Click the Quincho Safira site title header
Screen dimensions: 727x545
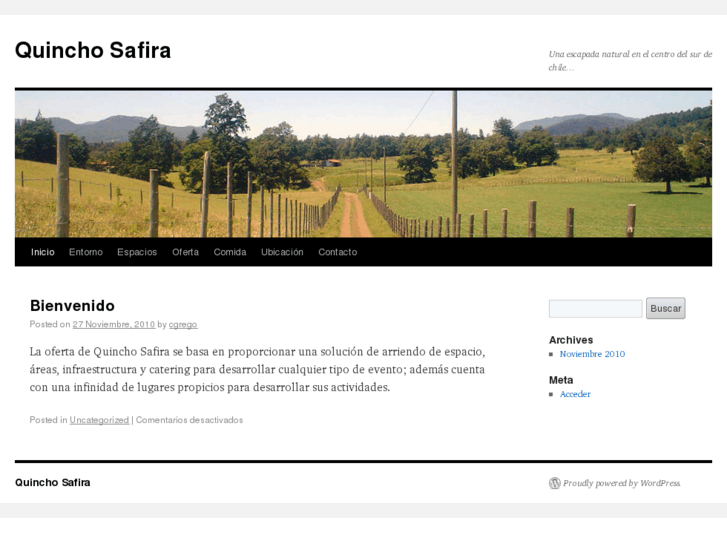click(x=93, y=50)
